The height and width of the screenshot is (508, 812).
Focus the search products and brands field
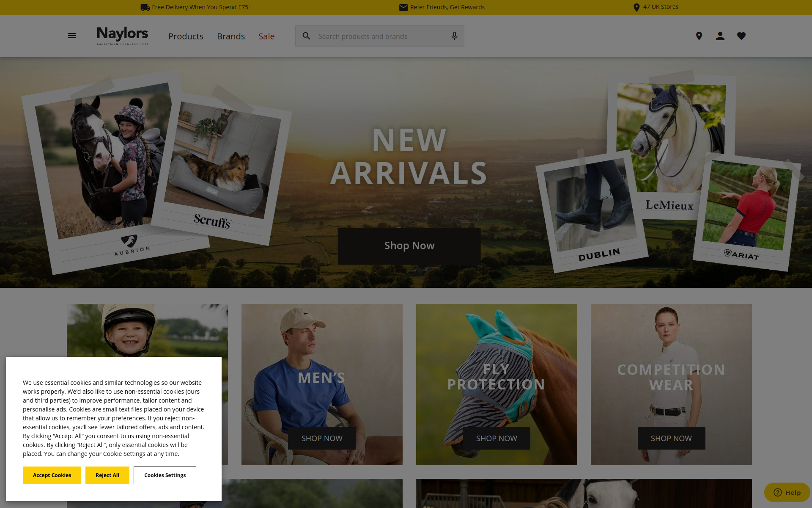380,36
